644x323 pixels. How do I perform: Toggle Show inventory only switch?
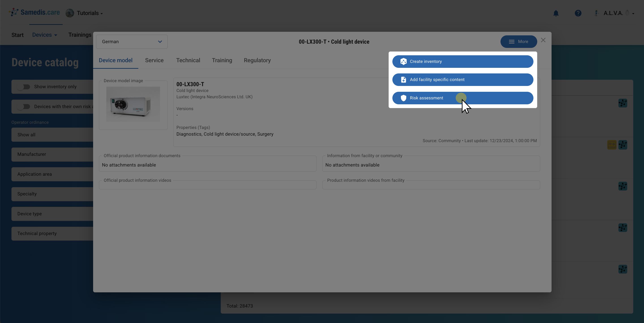(24, 87)
